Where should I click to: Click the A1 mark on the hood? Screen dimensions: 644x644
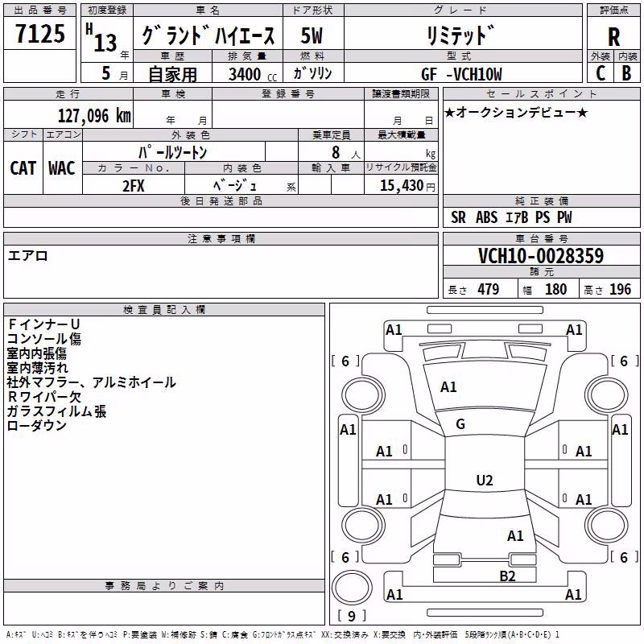tap(448, 387)
